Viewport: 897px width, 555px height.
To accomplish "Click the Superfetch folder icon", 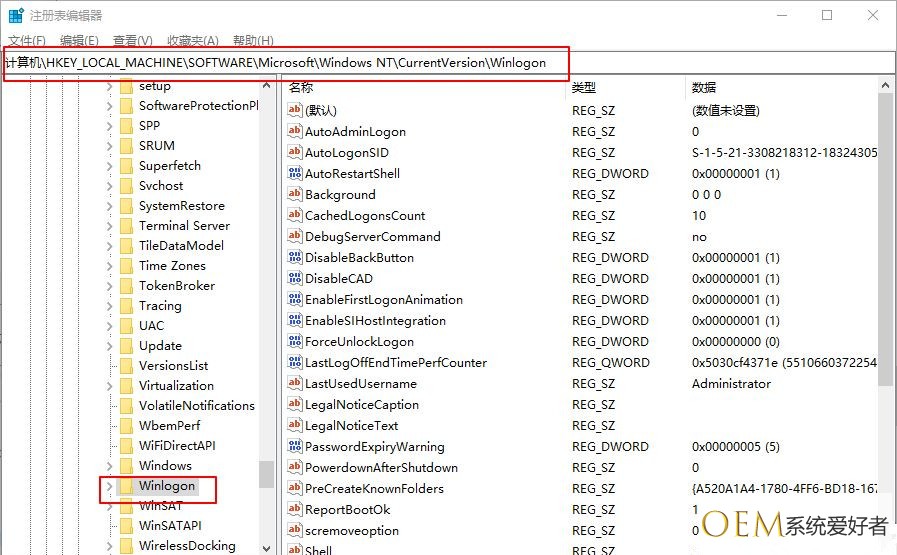I will coord(126,166).
